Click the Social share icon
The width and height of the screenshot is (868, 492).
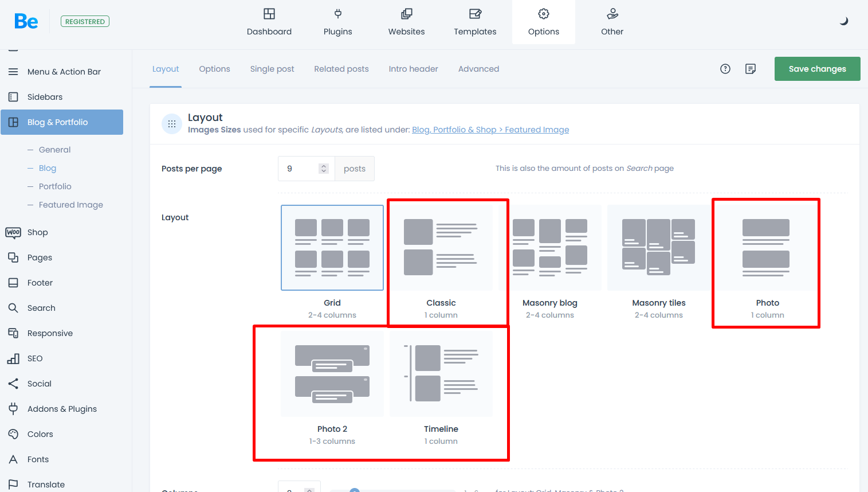click(13, 384)
